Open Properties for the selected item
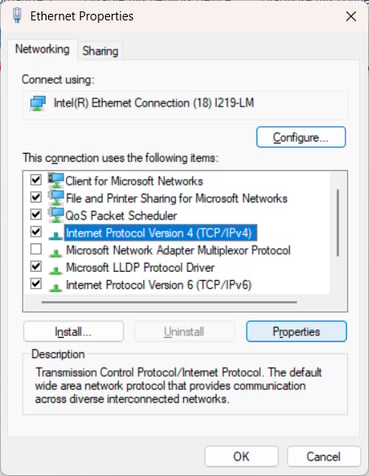This screenshot has height=476, width=369. [x=296, y=332]
